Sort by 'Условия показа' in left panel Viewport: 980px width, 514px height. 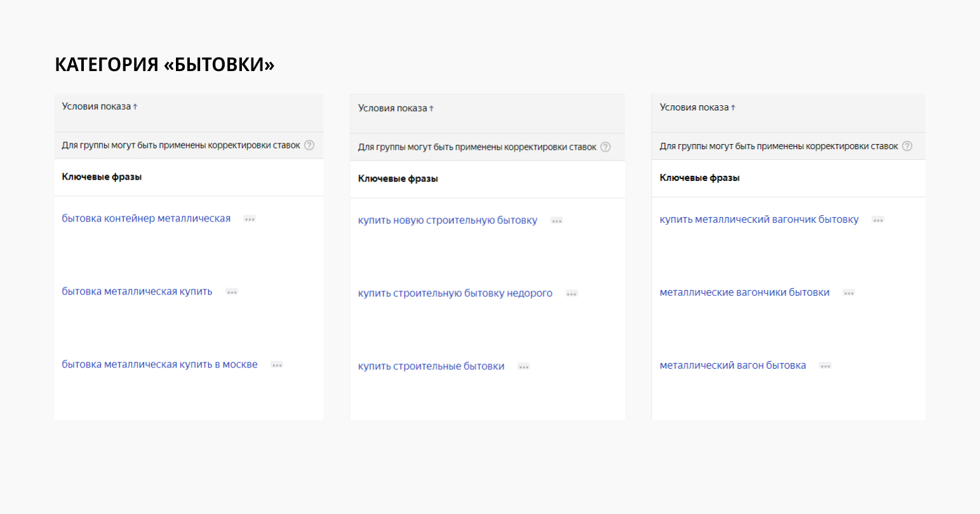pos(100,107)
